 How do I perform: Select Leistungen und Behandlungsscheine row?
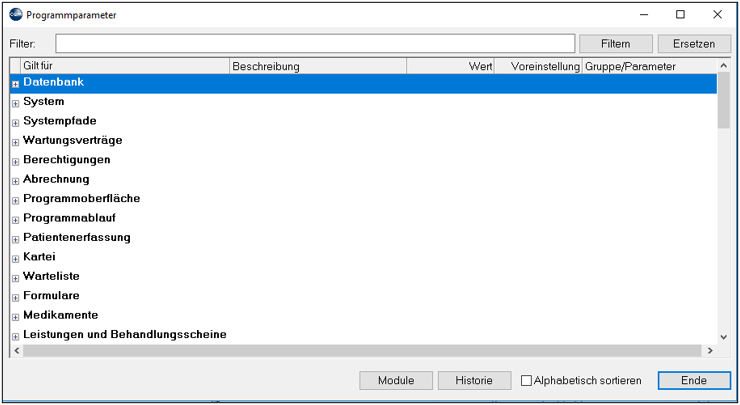click(363, 335)
